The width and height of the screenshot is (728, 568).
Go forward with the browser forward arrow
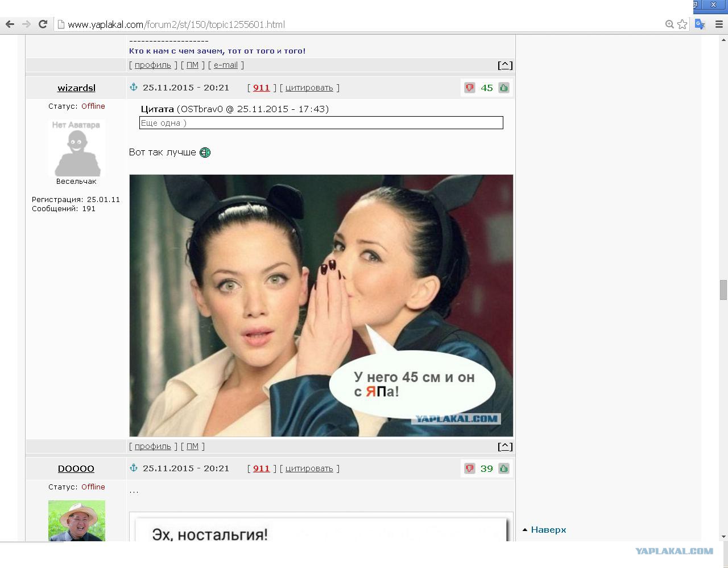tap(26, 24)
